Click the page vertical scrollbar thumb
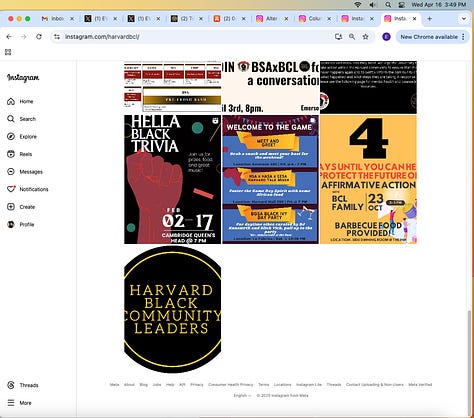Viewport: 474px width, 418px height. click(470, 363)
